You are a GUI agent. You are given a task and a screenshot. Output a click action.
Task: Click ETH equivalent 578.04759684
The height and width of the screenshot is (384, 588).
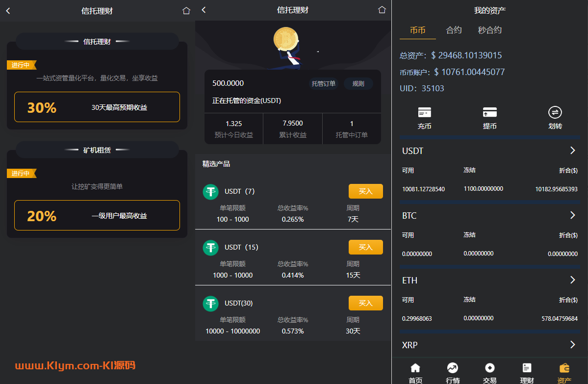560,318
